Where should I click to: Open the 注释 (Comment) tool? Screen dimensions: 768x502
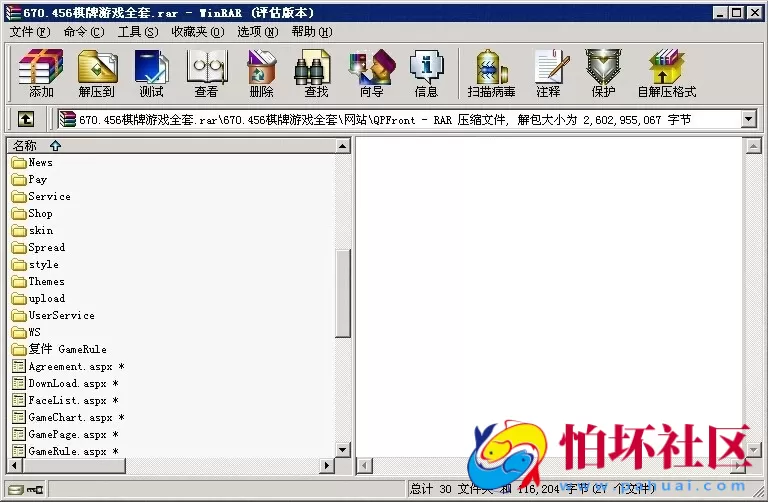pos(548,72)
